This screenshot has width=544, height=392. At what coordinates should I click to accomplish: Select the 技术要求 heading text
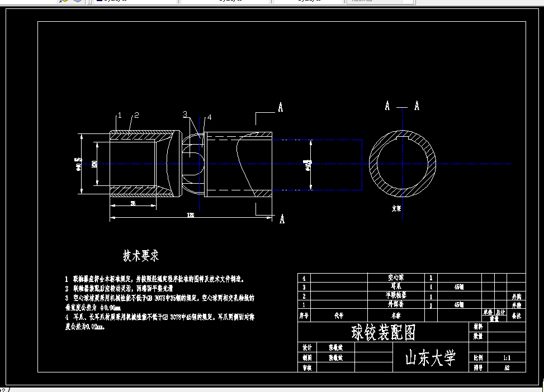tap(141, 255)
